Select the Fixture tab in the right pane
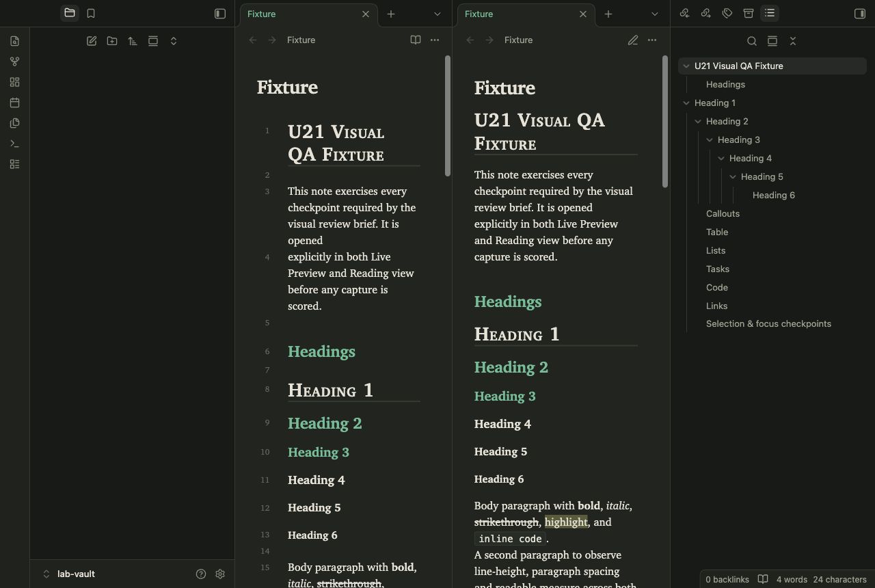 coord(526,14)
